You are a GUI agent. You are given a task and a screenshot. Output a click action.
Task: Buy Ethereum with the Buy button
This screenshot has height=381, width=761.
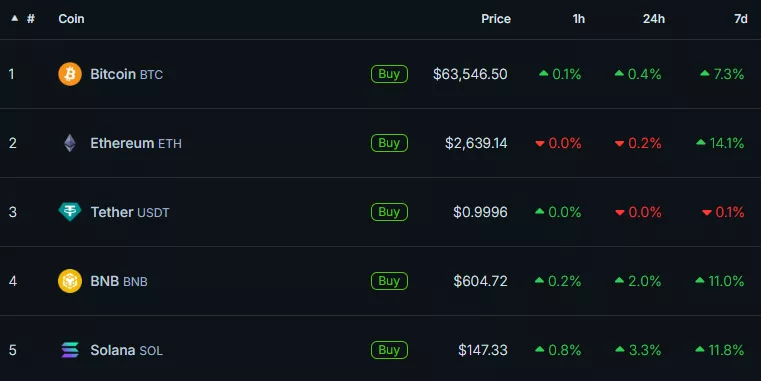pos(389,143)
